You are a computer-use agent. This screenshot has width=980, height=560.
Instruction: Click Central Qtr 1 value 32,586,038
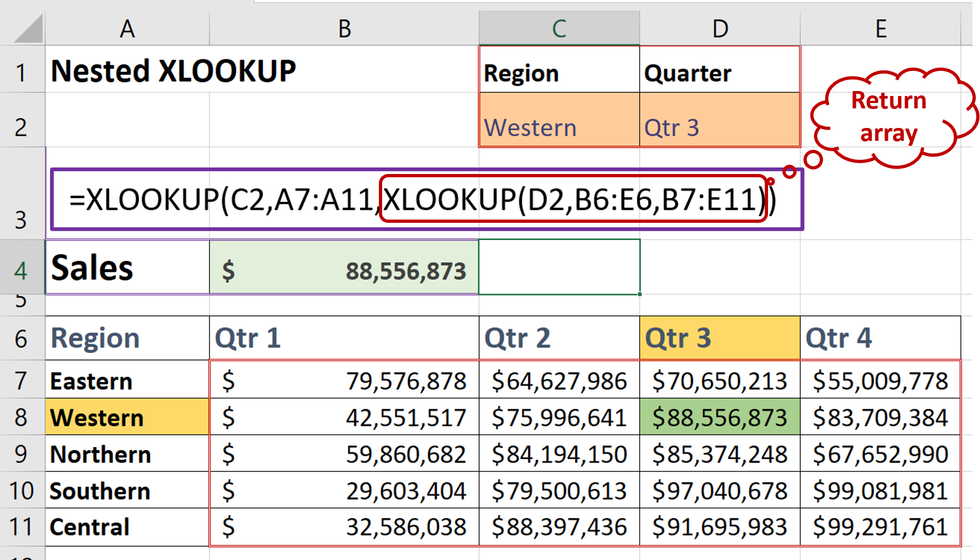point(344,527)
